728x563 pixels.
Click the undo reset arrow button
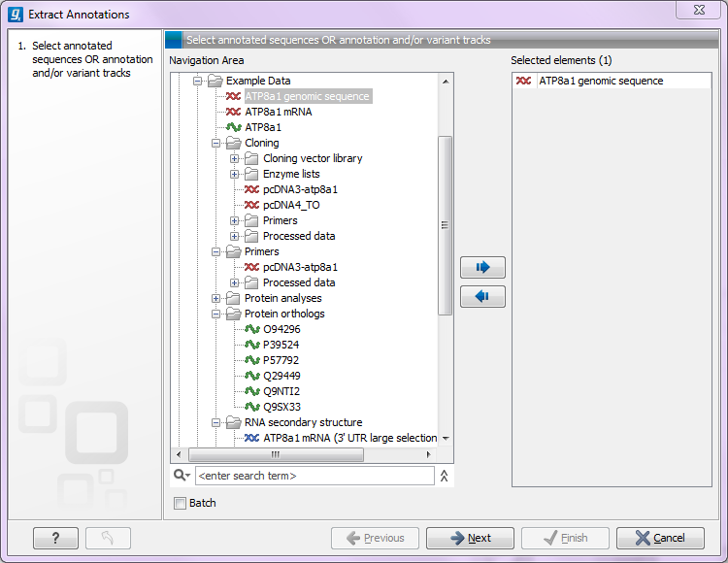tap(108, 538)
